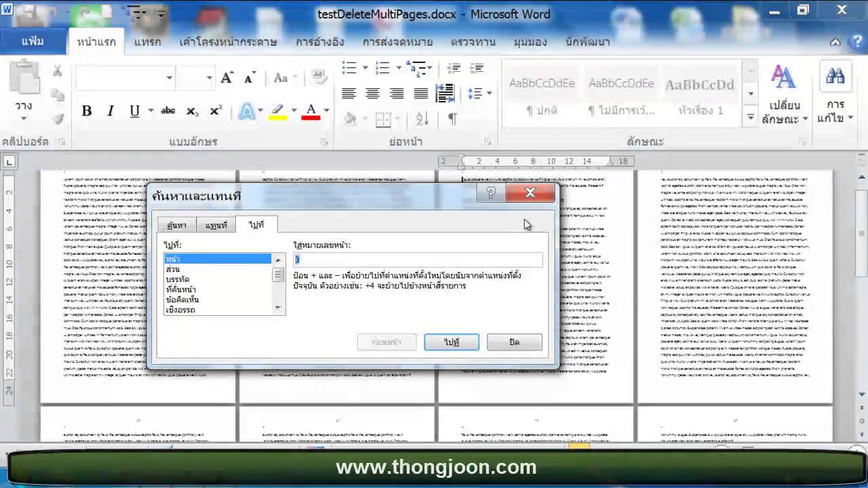This screenshot has width=868, height=488.
Task: Click the page number input field
Action: [418, 260]
